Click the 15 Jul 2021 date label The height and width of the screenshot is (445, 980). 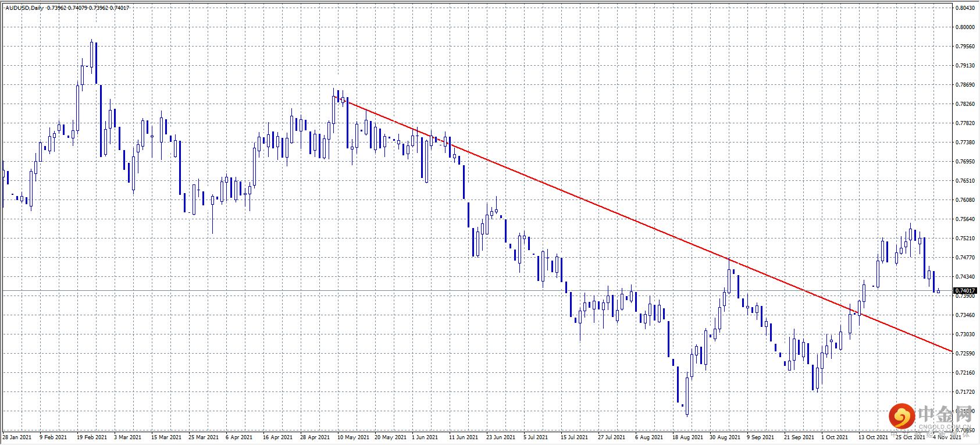pos(574,437)
